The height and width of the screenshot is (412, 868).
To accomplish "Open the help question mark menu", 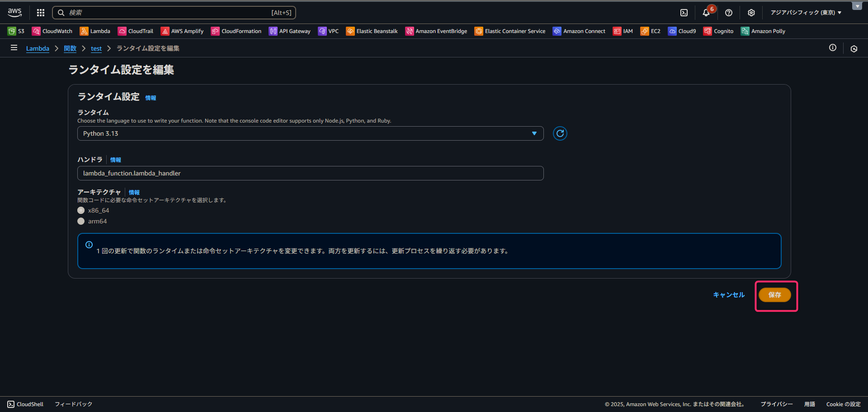I will click(x=729, y=13).
